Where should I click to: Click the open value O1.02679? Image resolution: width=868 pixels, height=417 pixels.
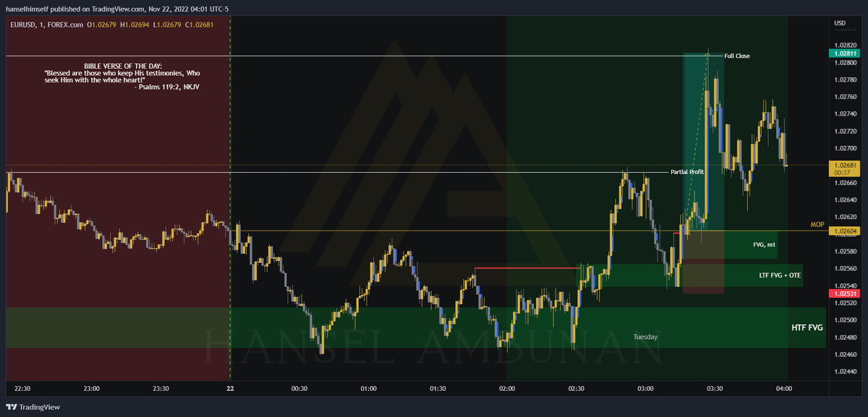pyautogui.click(x=101, y=25)
